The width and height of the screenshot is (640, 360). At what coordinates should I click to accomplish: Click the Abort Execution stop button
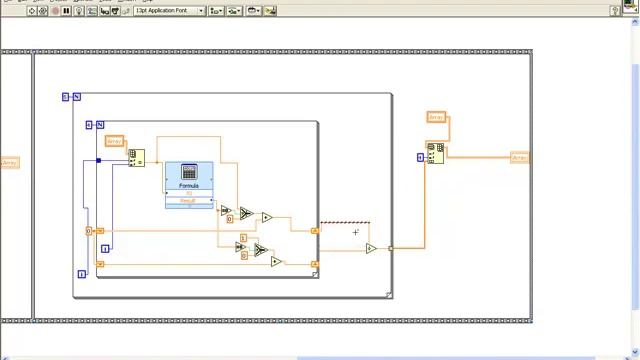[56, 11]
